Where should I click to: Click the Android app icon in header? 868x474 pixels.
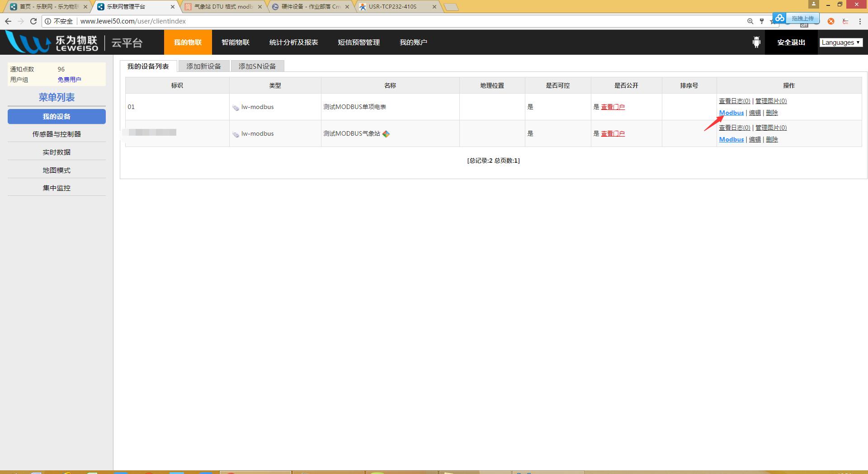point(756,42)
